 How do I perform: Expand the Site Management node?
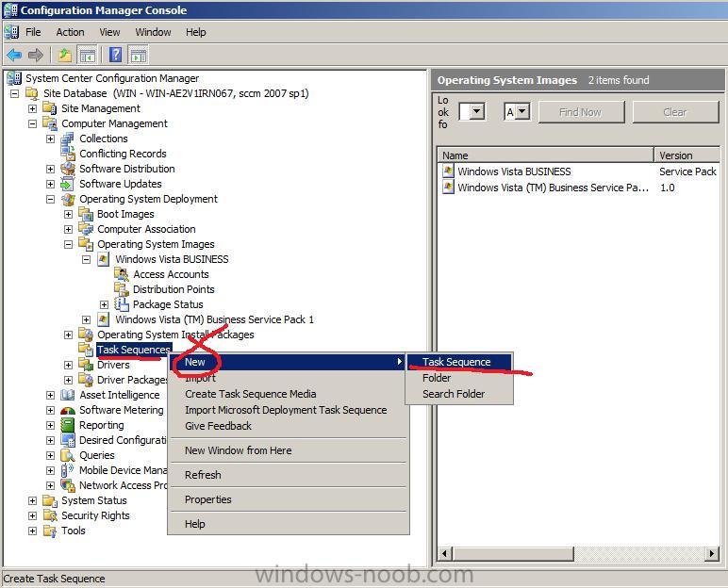tap(32, 108)
